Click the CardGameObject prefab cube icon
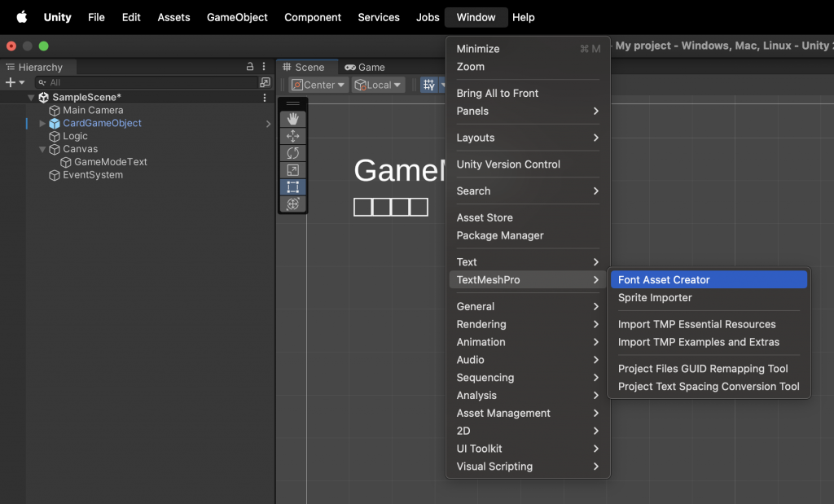The width and height of the screenshot is (834, 504). (x=55, y=123)
